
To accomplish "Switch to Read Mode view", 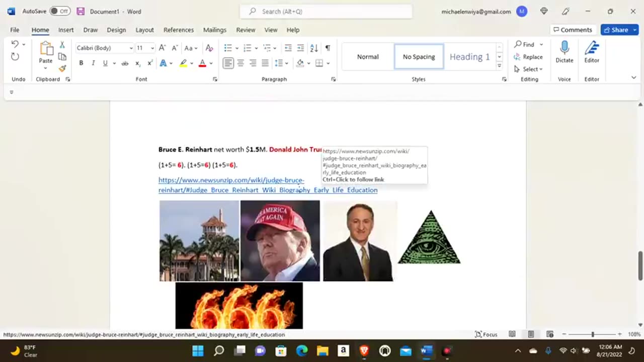I will [512, 334].
